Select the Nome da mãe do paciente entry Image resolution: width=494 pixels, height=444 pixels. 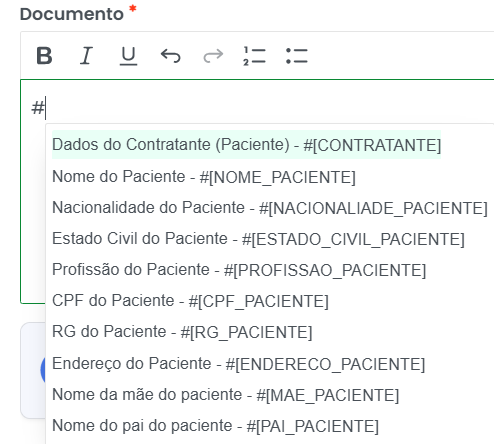225,394
